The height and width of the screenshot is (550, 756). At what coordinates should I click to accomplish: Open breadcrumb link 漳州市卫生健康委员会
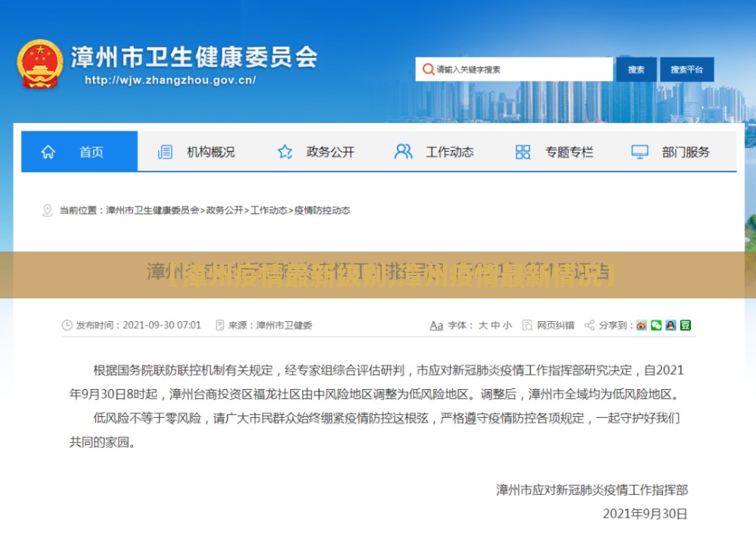point(153,211)
